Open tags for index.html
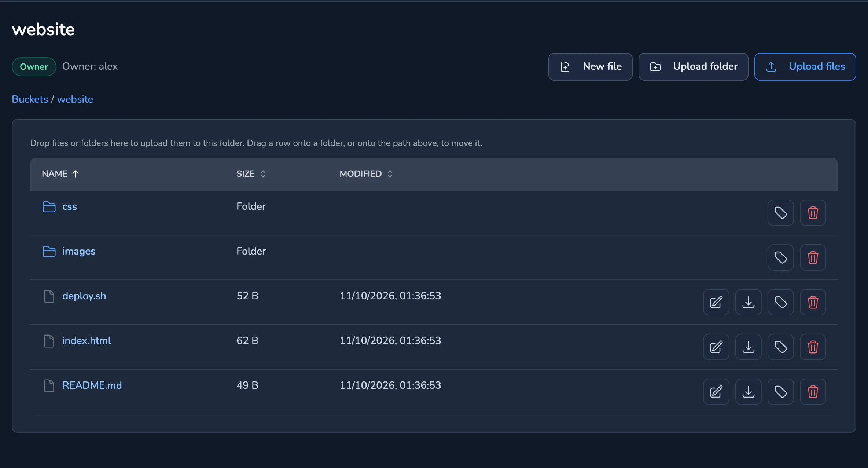Viewport: 868px width, 468px height. pyautogui.click(x=780, y=347)
